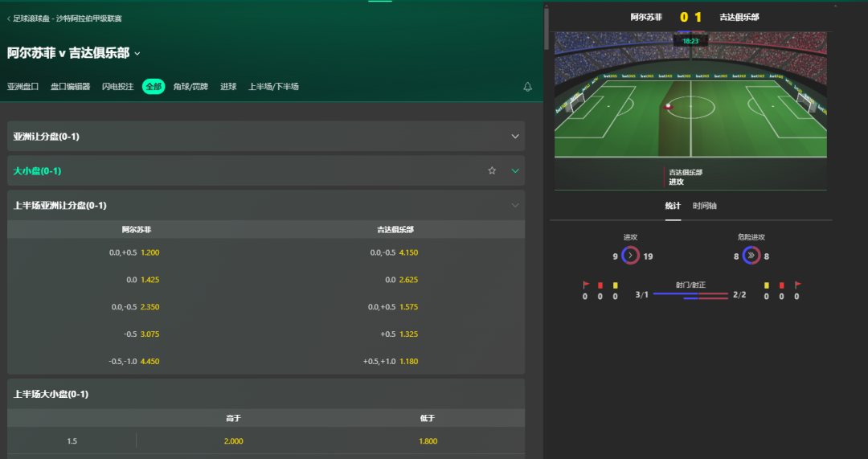Click the 射门/射正 shots stat bar

[691, 295]
